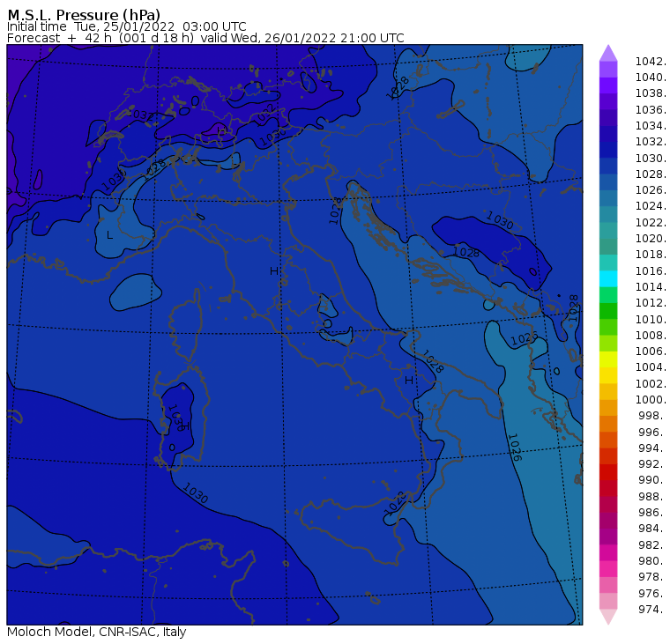Click the downward under-range arrow below the color scale

click(x=608, y=616)
